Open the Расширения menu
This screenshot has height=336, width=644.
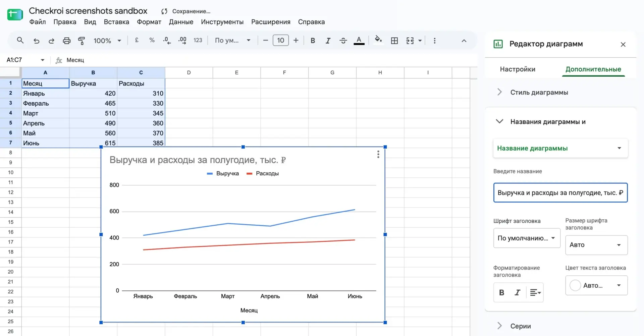click(x=271, y=22)
